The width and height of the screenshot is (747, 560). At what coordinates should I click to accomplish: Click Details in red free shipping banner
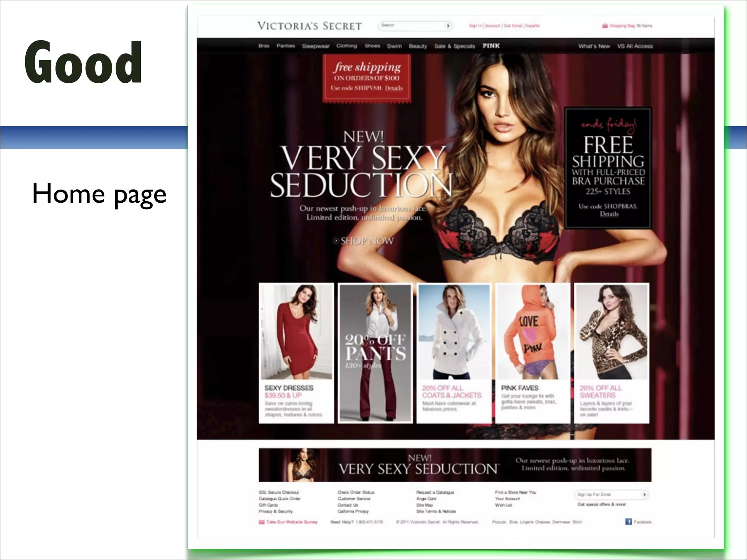pos(394,88)
